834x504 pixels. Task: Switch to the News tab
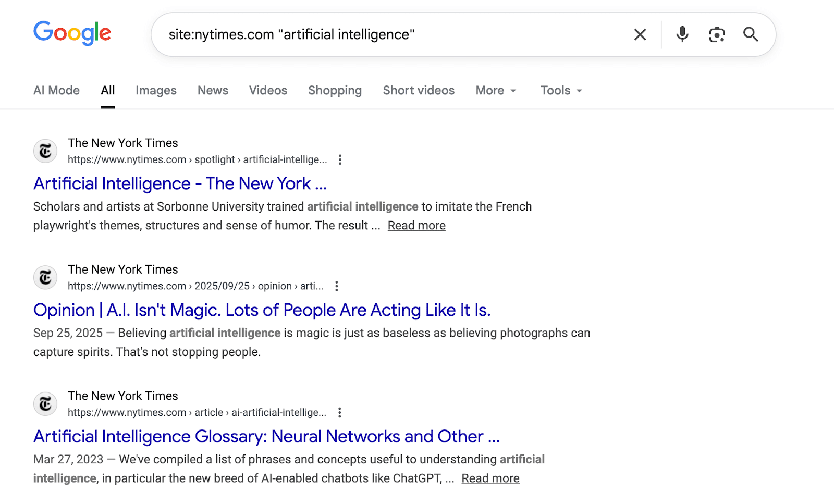(212, 90)
